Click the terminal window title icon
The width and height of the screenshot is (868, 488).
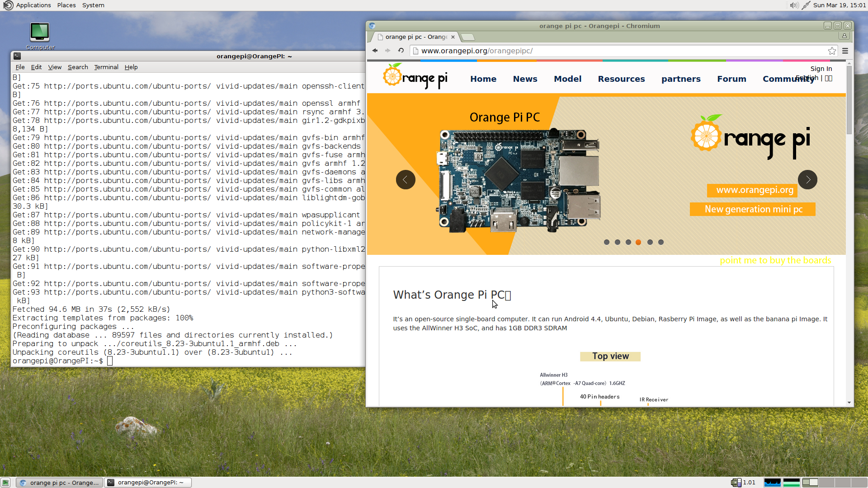tap(17, 56)
